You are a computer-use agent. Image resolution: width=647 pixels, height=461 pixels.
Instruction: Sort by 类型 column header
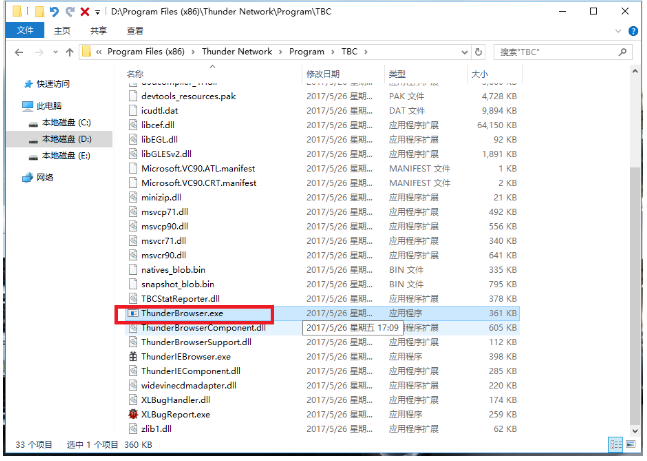397,74
